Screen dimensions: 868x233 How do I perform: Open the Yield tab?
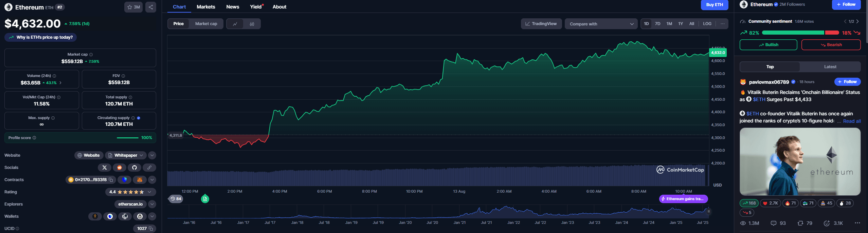tap(256, 7)
